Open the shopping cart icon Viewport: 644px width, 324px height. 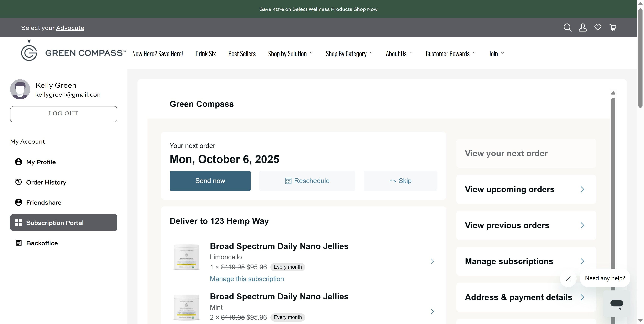613,28
